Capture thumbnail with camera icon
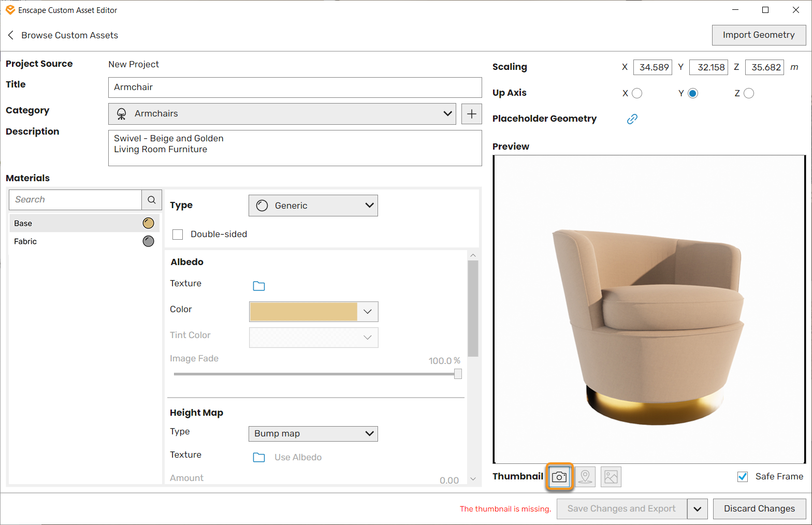 pyautogui.click(x=559, y=477)
